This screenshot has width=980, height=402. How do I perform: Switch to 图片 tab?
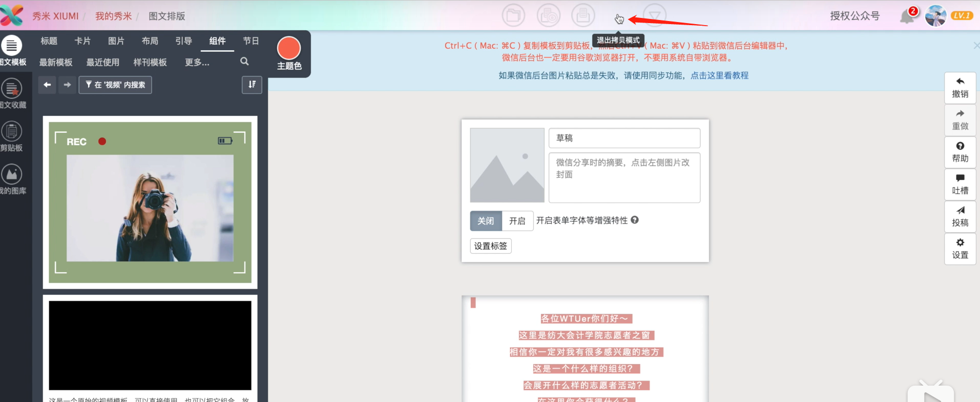pos(116,41)
